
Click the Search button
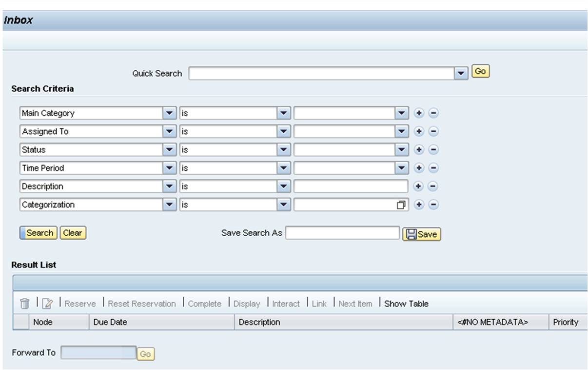(x=39, y=233)
